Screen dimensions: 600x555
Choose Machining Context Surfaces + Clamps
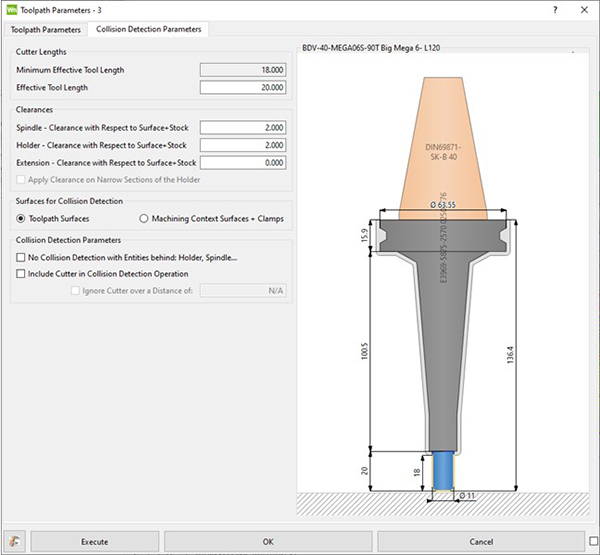coord(145,218)
